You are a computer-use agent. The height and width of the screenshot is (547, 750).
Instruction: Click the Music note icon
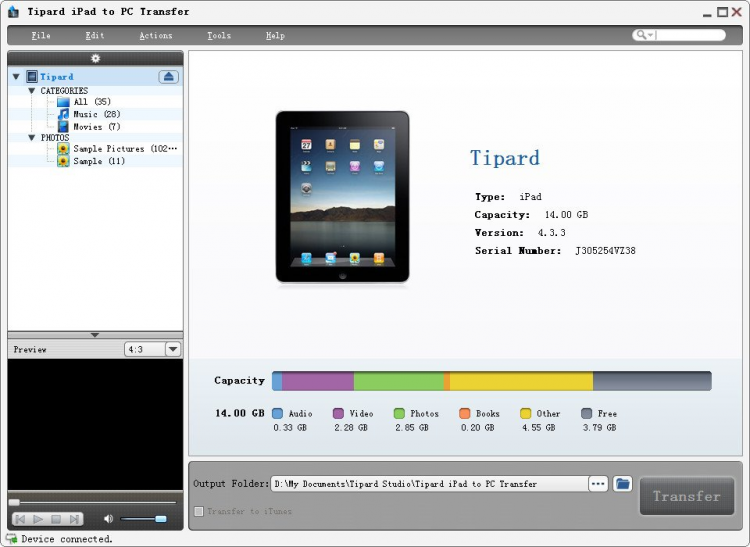[x=63, y=114]
